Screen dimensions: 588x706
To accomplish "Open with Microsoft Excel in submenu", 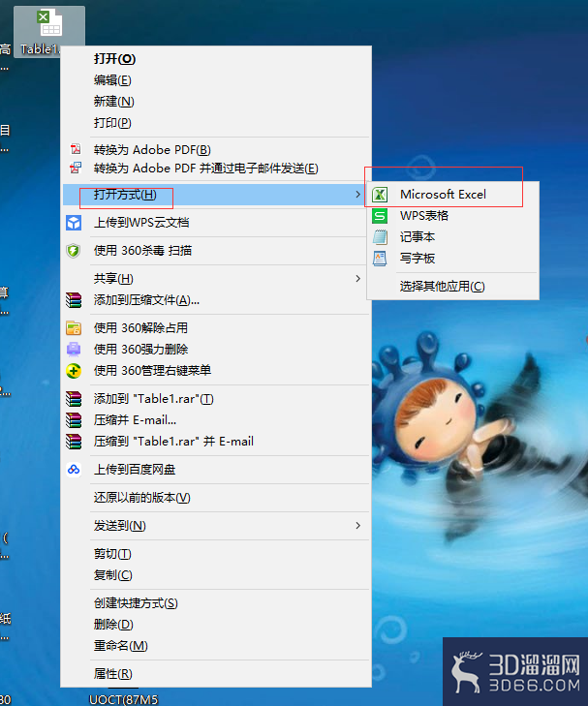I will coord(453,195).
